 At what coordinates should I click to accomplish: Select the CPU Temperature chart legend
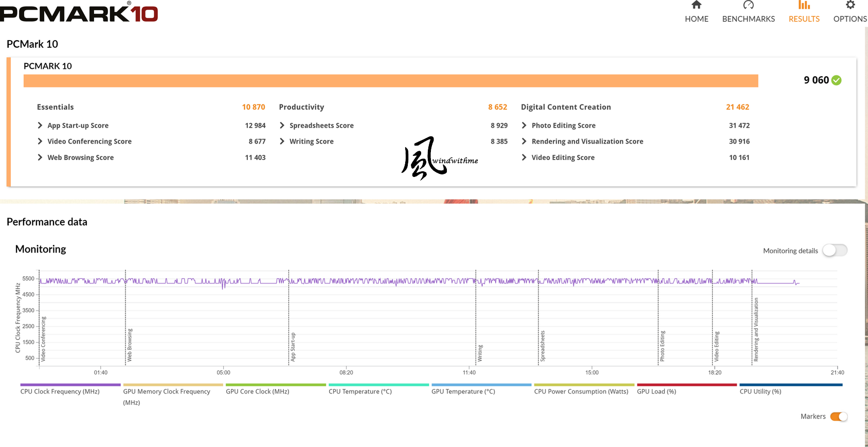click(360, 391)
